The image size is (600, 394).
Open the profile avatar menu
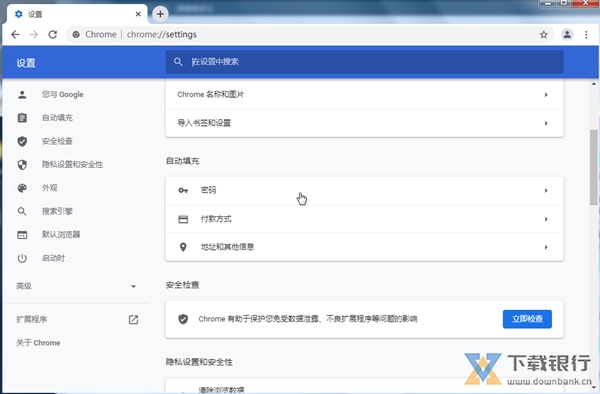tap(567, 34)
